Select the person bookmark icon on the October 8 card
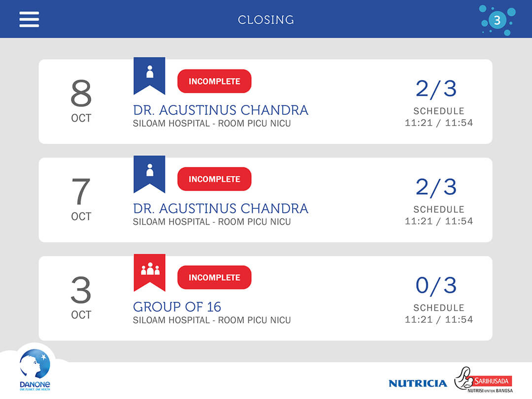The image size is (532, 399). [149, 74]
